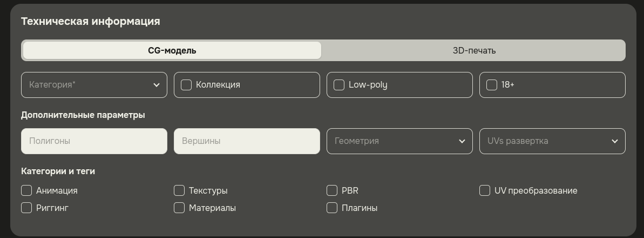644x238 pixels.
Task: Open the Категория dropdown
Action: pos(94,85)
